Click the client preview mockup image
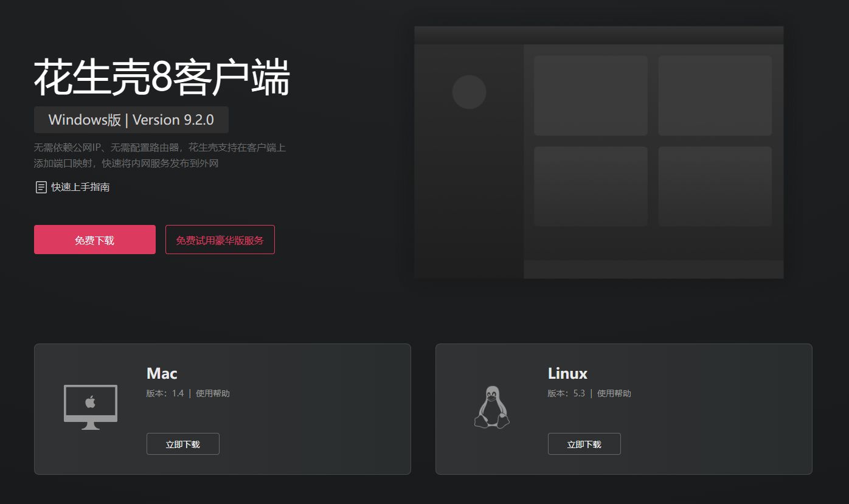 [599, 152]
